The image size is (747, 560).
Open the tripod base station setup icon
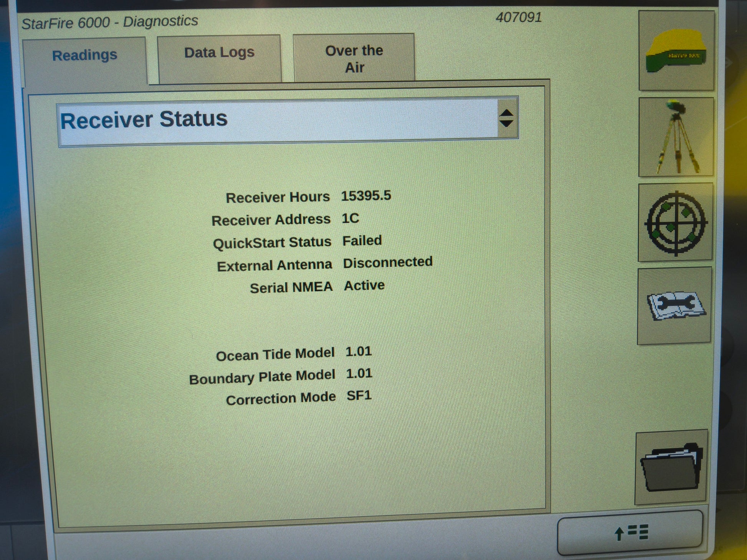(676, 137)
